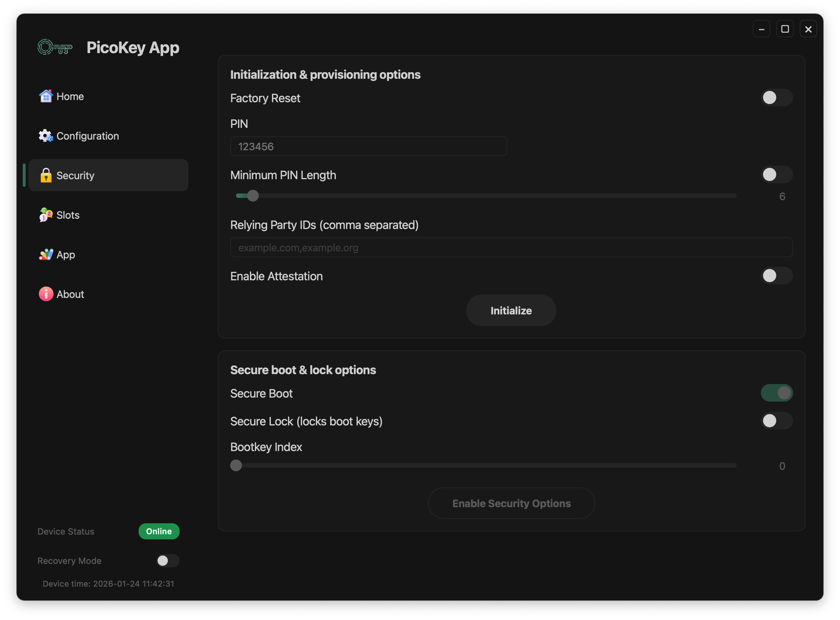Image resolution: width=840 pixels, height=620 pixels.
Task: Open the Configuration page
Action: 87,136
